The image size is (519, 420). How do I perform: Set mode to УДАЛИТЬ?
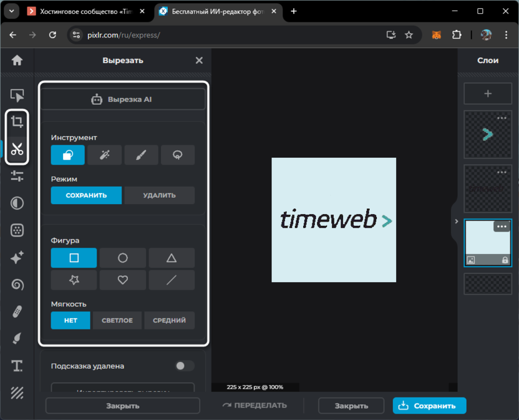tap(160, 195)
